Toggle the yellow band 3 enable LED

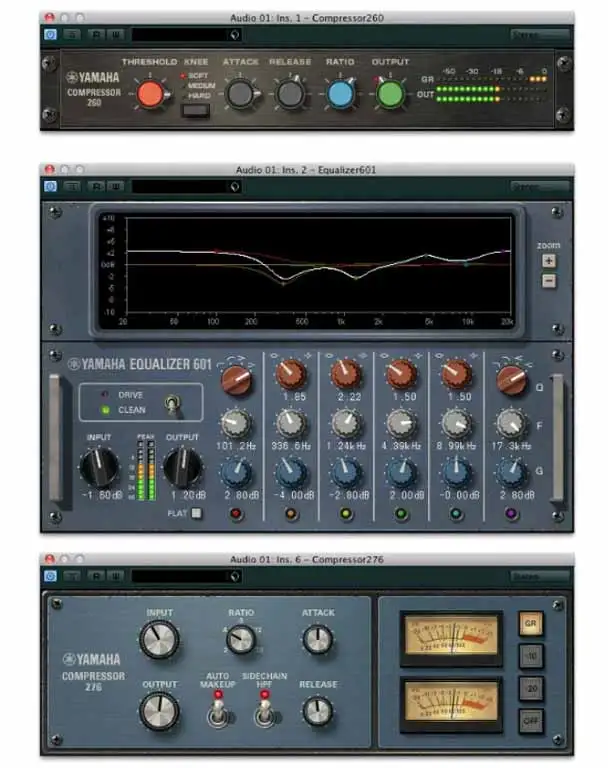(346, 514)
